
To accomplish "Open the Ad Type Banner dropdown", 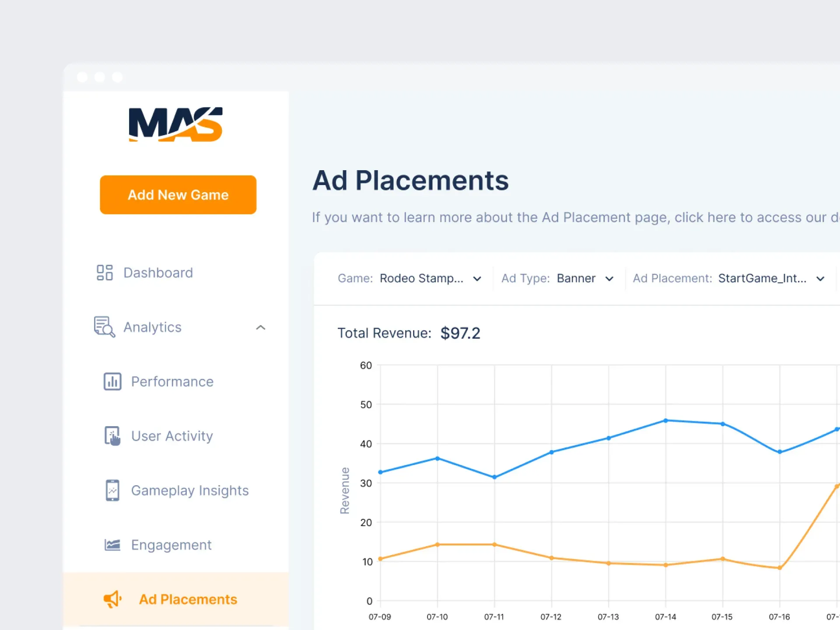I will [x=557, y=279].
